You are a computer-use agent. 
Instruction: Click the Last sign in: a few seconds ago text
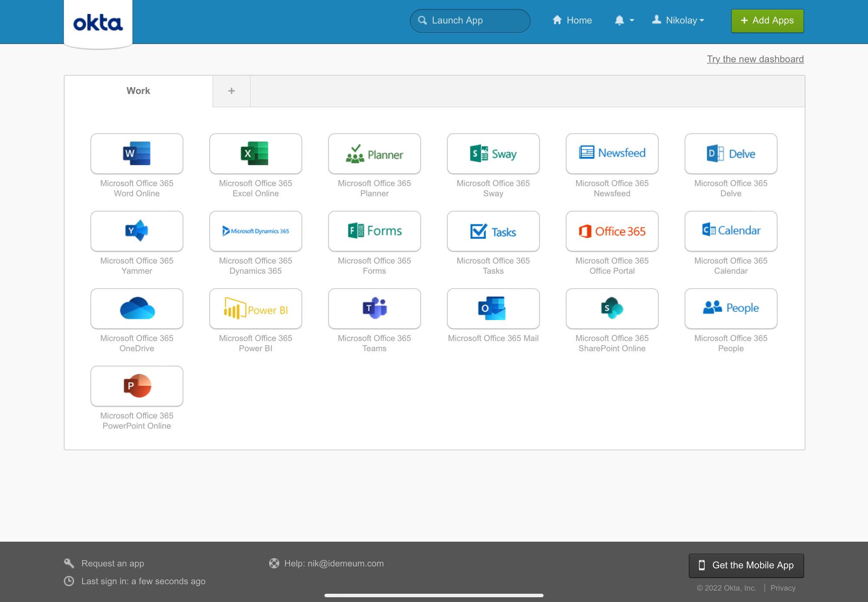coord(144,581)
